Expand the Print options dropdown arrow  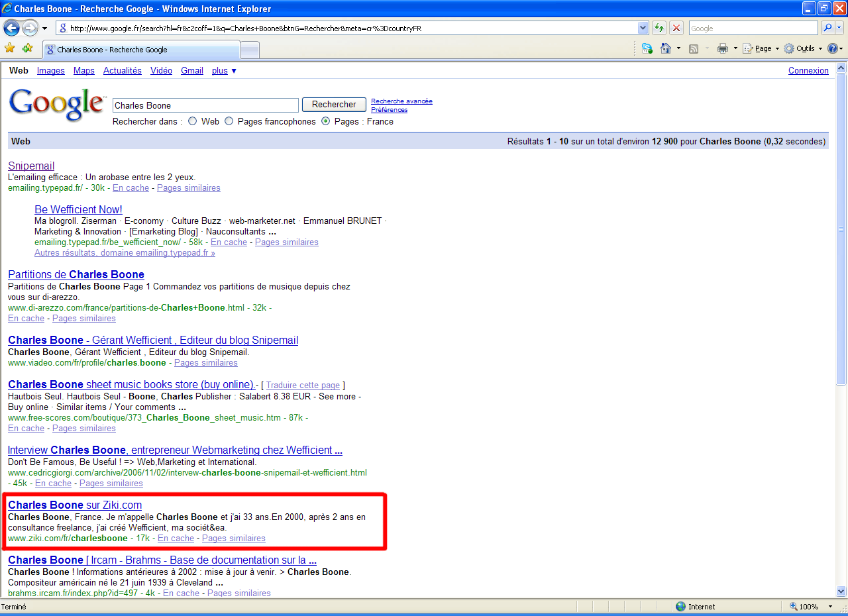[735, 48]
